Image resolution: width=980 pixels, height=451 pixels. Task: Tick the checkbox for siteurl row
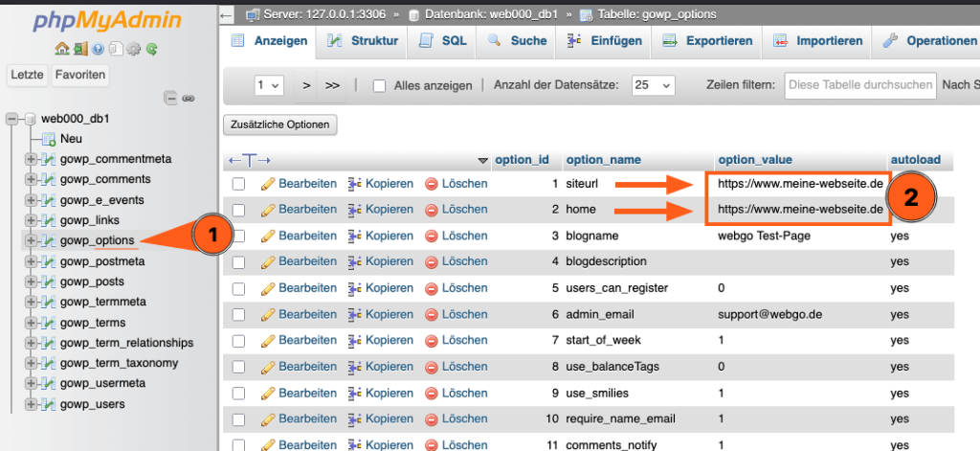[x=238, y=184]
